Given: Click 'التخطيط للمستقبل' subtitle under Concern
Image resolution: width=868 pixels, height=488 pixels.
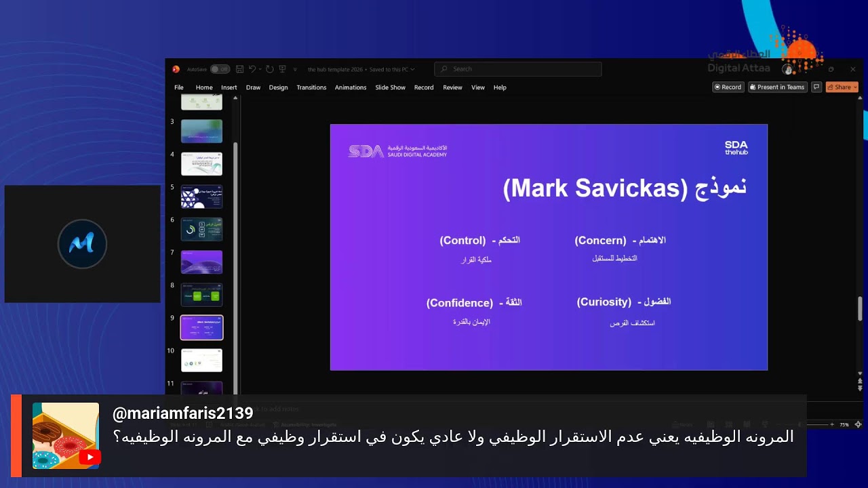Looking at the screenshot, I should tap(614, 258).
